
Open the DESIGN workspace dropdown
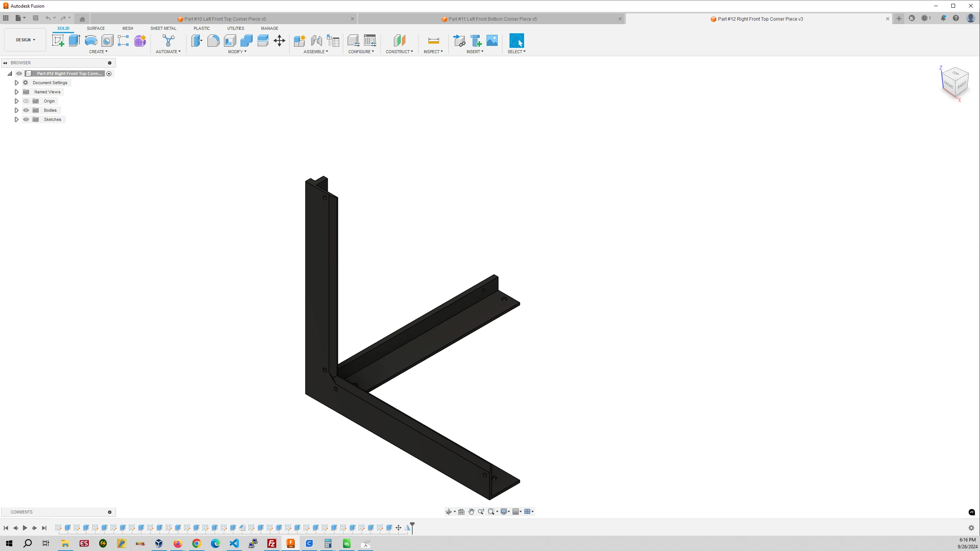click(x=25, y=40)
